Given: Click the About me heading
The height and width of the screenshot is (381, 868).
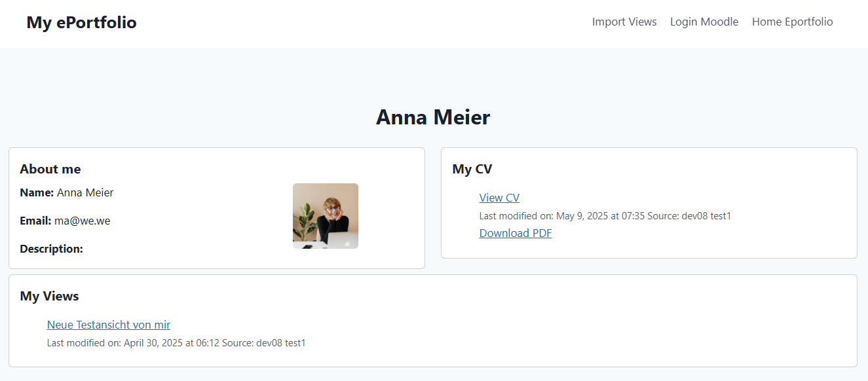Looking at the screenshot, I should [50, 169].
